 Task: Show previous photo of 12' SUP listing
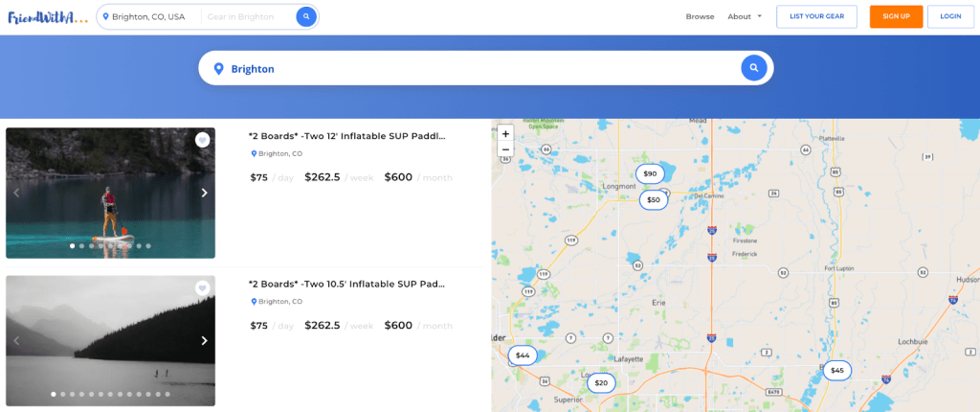pyautogui.click(x=16, y=193)
